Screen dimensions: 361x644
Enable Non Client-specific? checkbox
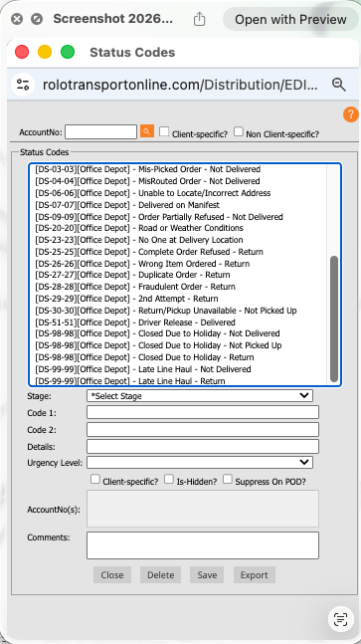[239, 131]
